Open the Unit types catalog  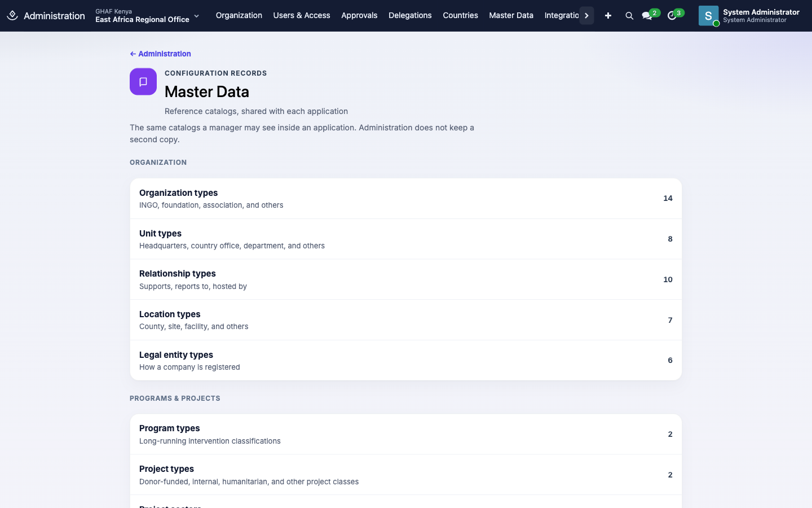click(x=406, y=239)
